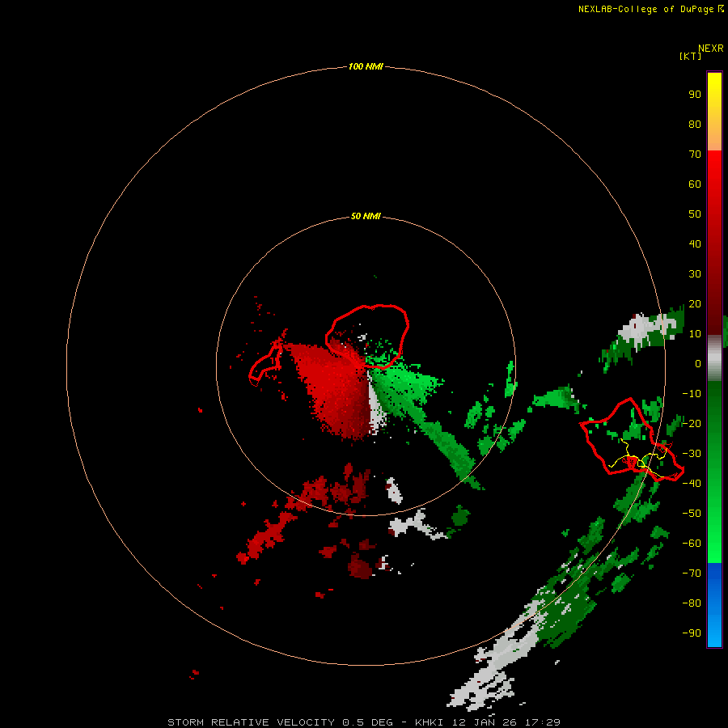This screenshot has height=728, width=728.
Task: Click the -70 scale value
Action: pyautogui.click(x=692, y=574)
